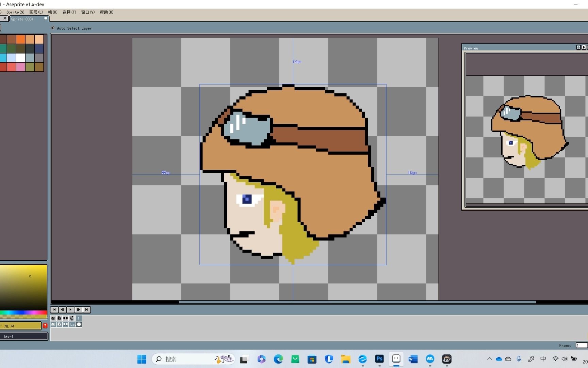
Task: Click the taskbar search box
Action: click(194, 359)
